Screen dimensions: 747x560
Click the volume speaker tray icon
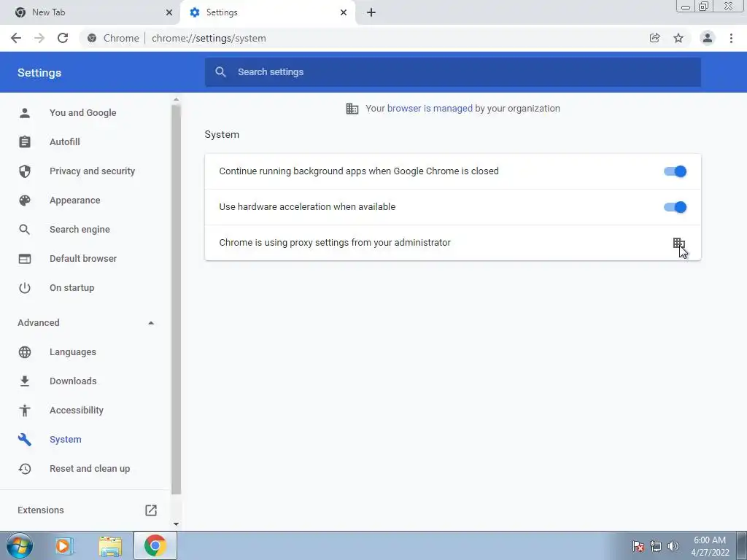(673, 546)
